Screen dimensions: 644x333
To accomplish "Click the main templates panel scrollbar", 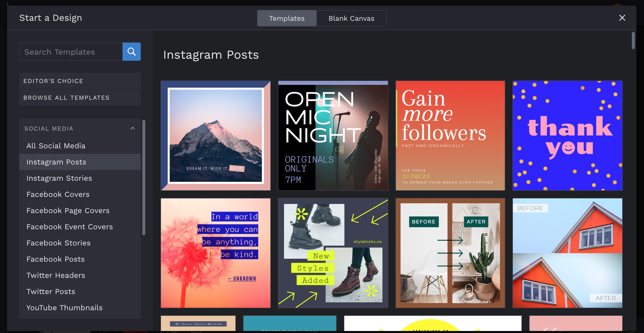I will [x=633, y=40].
